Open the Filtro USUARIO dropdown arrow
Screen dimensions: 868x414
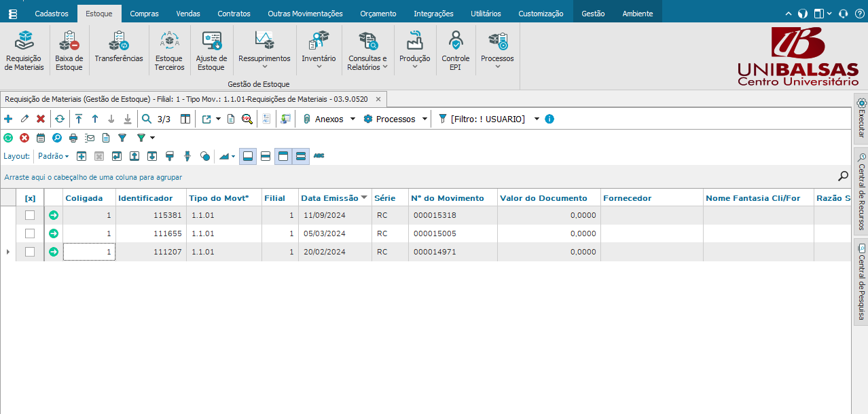pyautogui.click(x=537, y=119)
